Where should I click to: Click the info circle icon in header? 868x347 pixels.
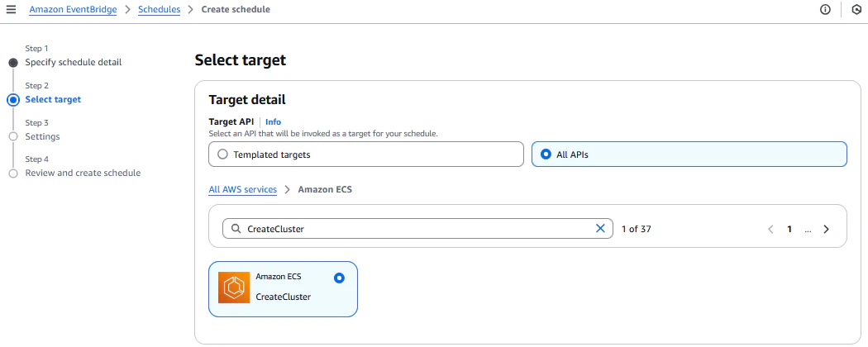825,9
